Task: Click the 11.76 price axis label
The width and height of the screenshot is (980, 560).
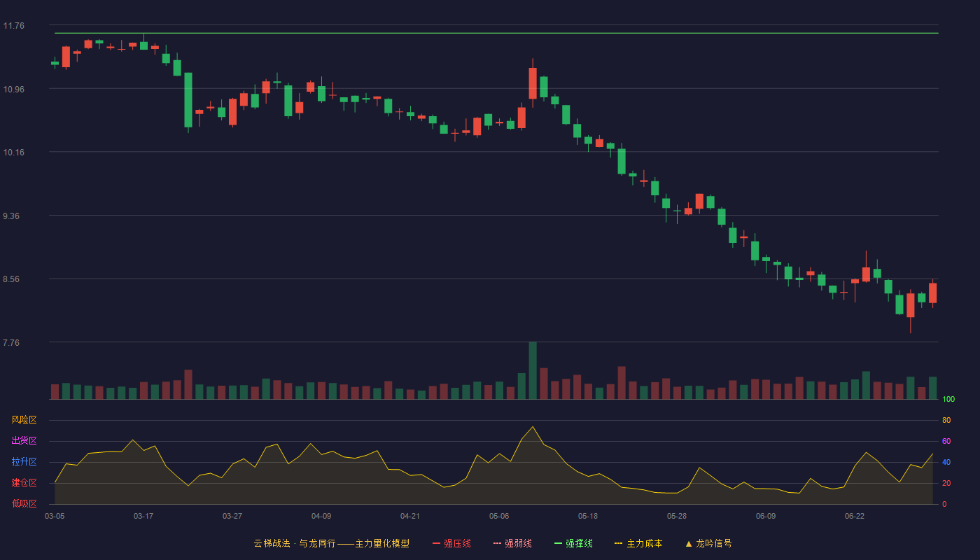Action: [13, 26]
